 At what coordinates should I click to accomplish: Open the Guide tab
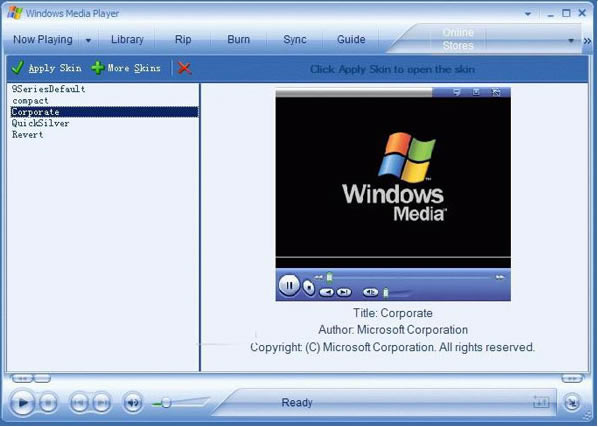coord(351,39)
